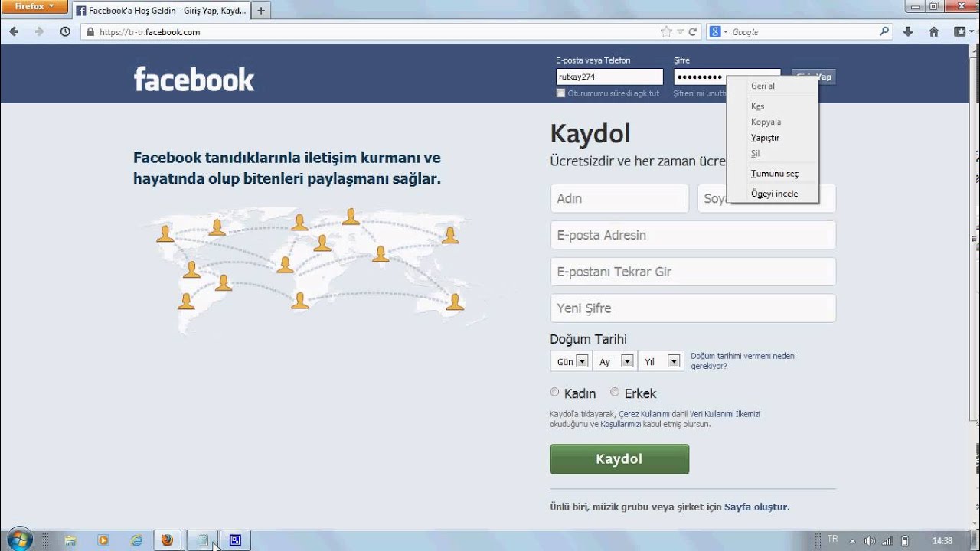
Task: Click the Giriş Yap login button
Action: [826, 77]
